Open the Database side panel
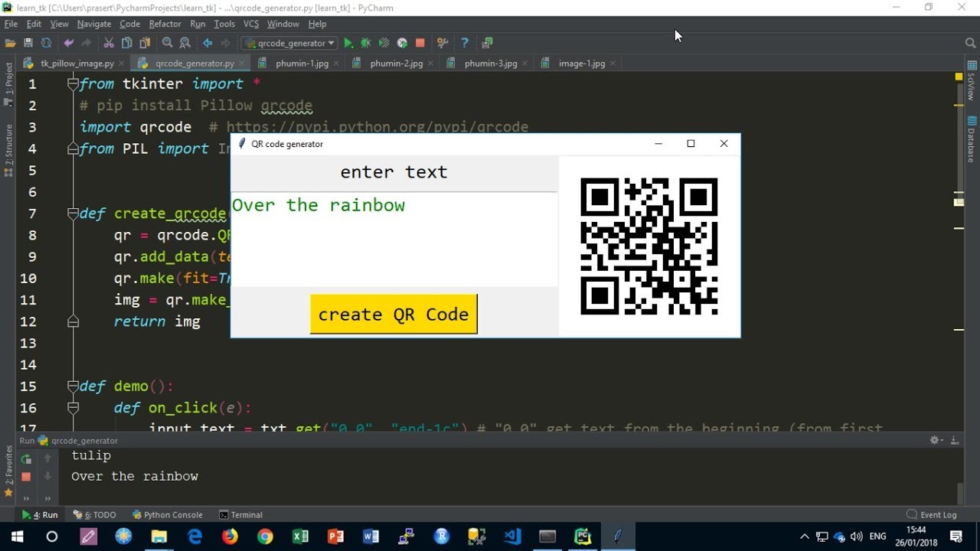This screenshot has width=980, height=551. (x=971, y=139)
